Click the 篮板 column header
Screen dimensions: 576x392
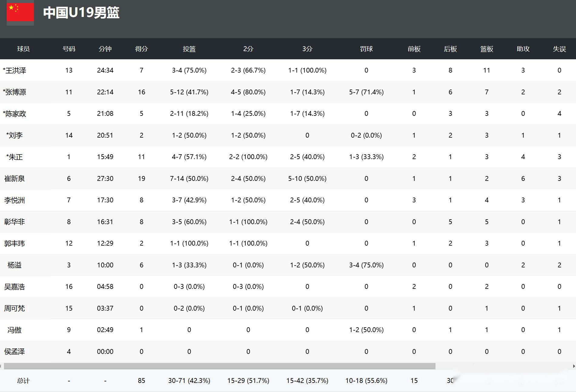pyautogui.click(x=487, y=49)
